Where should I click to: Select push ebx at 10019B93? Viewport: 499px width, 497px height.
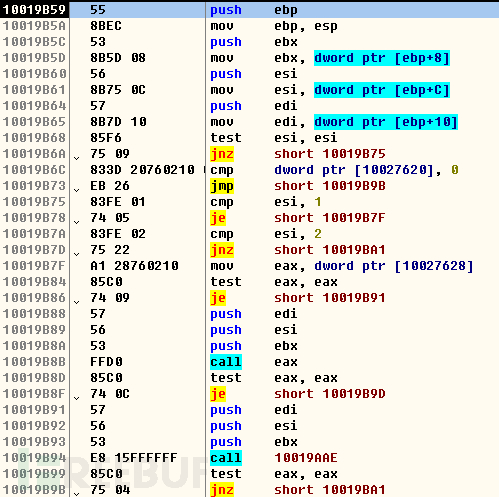pos(254,442)
